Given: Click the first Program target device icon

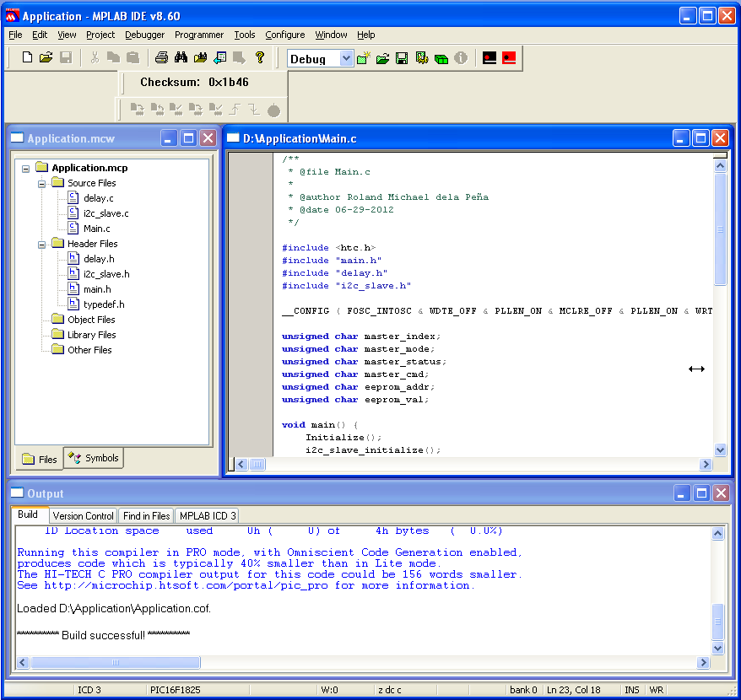Looking at the screenshot, I should [x=137, y=110].
